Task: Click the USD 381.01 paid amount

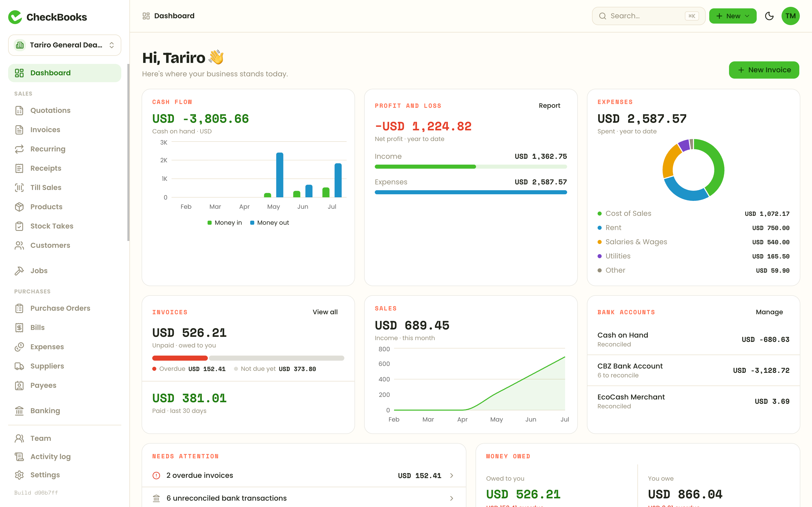Action: [189, 398]
